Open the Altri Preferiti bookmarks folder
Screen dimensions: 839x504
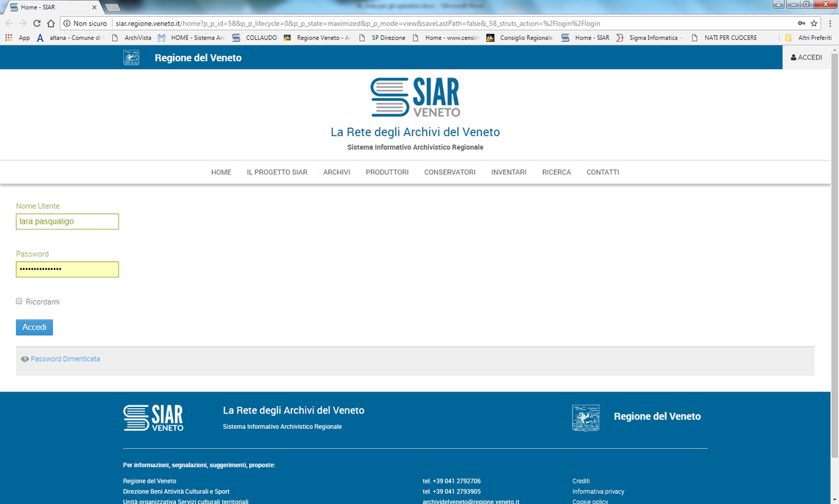(x=808, y=38)
